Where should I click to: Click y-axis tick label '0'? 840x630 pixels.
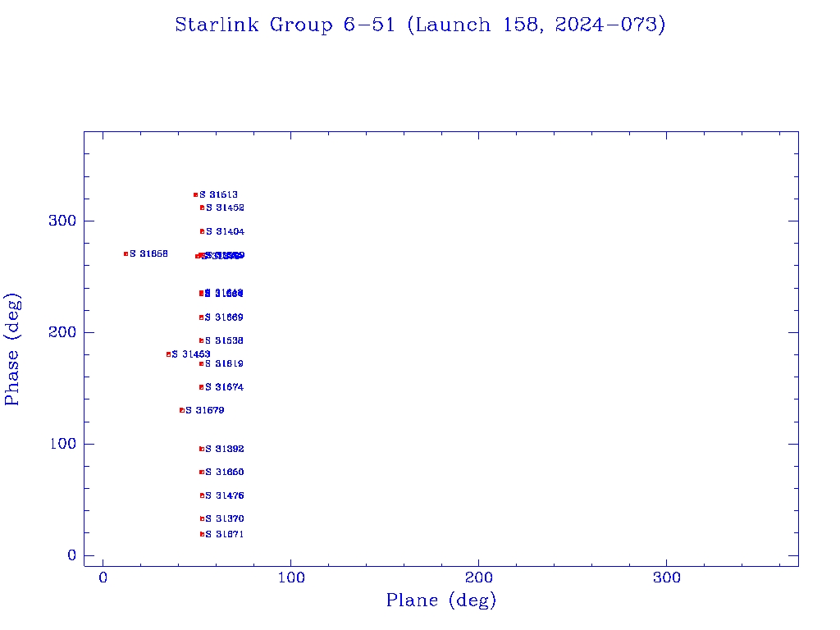tap(72, 555)
